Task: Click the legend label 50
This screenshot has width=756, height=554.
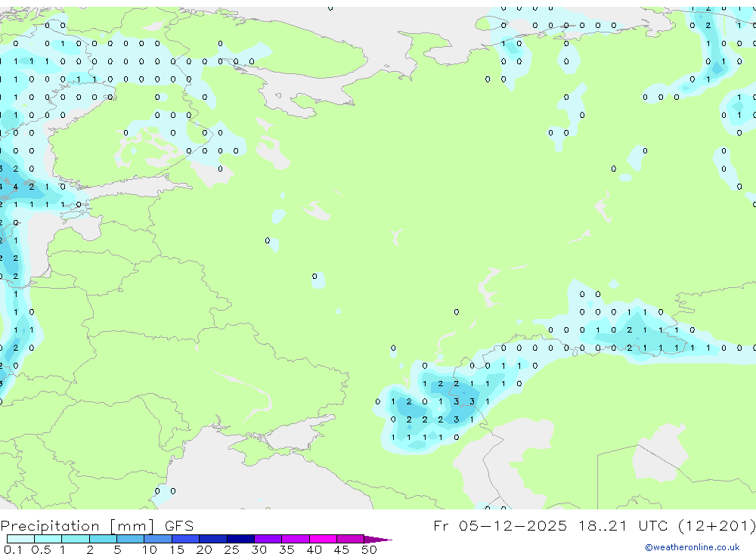Action: pos(369,549)
